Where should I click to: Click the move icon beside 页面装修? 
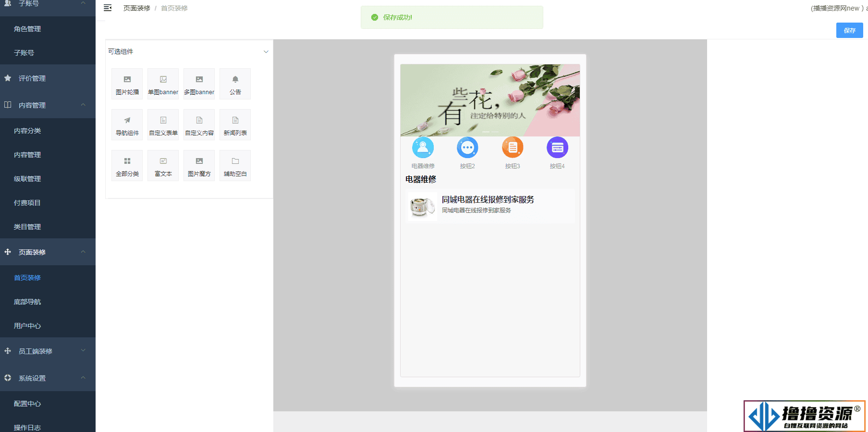point(8,252)
